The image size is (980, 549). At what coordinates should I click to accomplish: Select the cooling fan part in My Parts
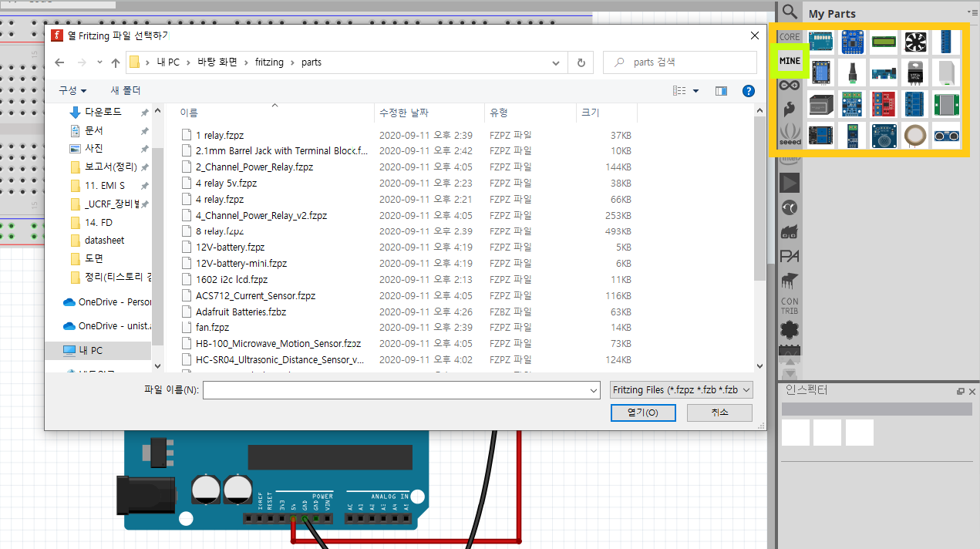tap(916, 42)
